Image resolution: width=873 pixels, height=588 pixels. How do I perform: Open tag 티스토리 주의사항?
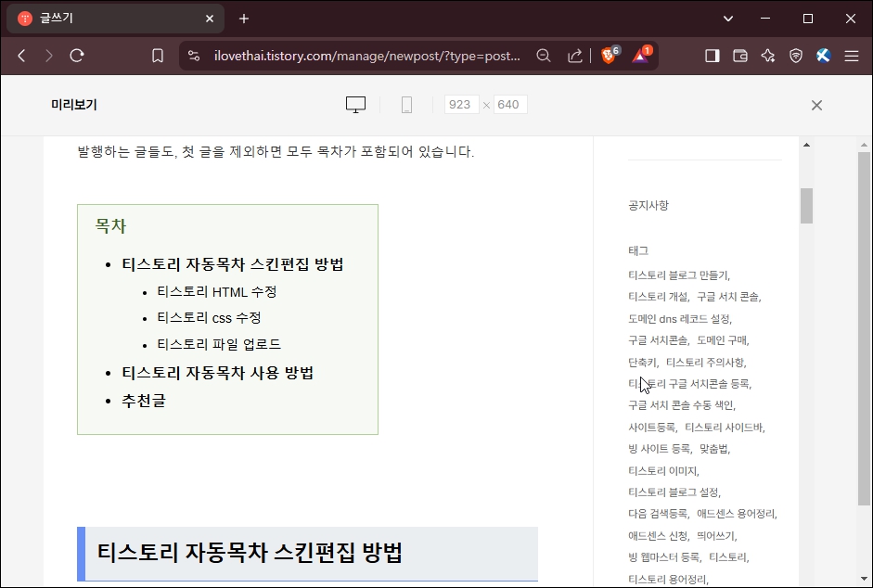click(x=705, y=363)
